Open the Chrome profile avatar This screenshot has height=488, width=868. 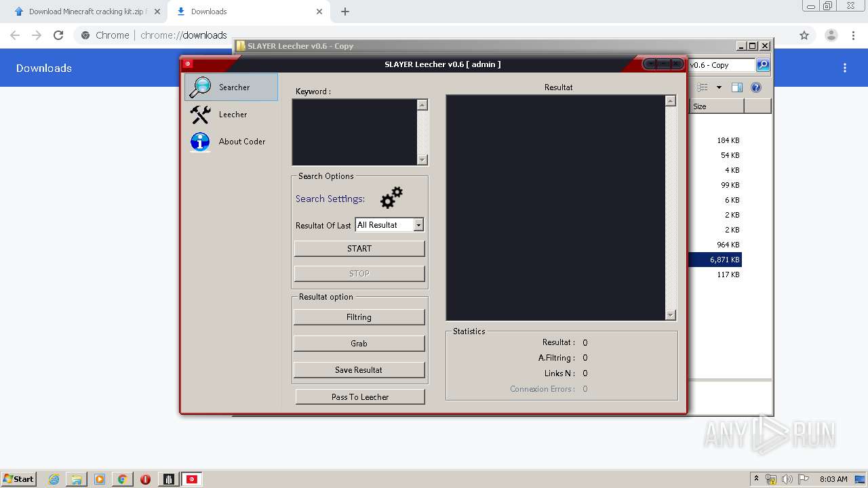(x=831, y=35)
